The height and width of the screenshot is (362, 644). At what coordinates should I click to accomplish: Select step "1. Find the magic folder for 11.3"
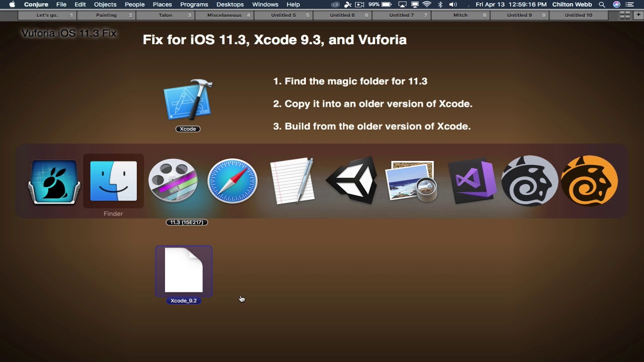350,81
